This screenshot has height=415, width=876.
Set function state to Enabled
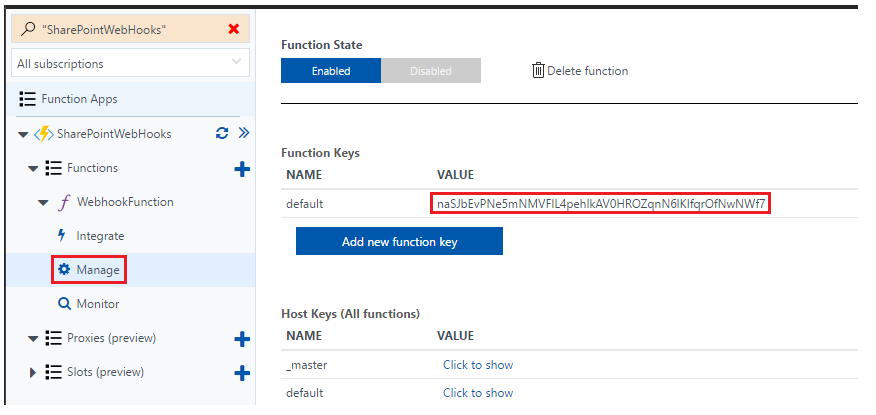tap(331, 71)
